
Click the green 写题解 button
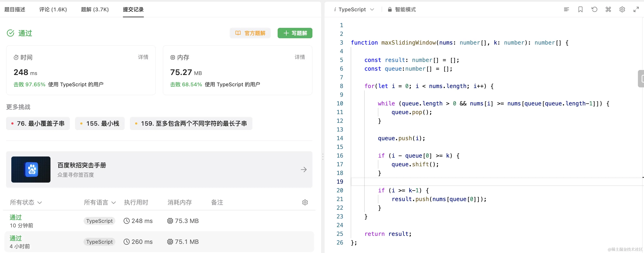(x=295, y=33)
